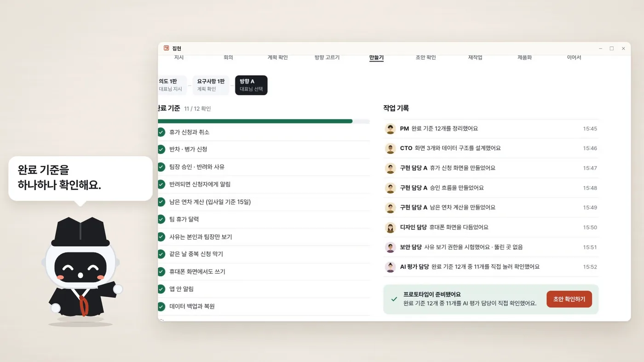Image resolution: width=644 pixels, height=362 pixels.
Task: Open the 의도 1판 대표님 지시 chip
Action: tap(172, 85)
